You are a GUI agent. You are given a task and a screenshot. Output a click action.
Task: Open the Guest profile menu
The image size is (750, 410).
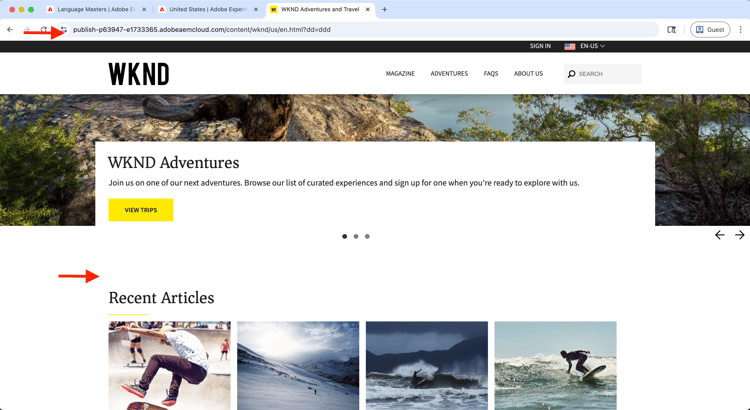[710, 30]
